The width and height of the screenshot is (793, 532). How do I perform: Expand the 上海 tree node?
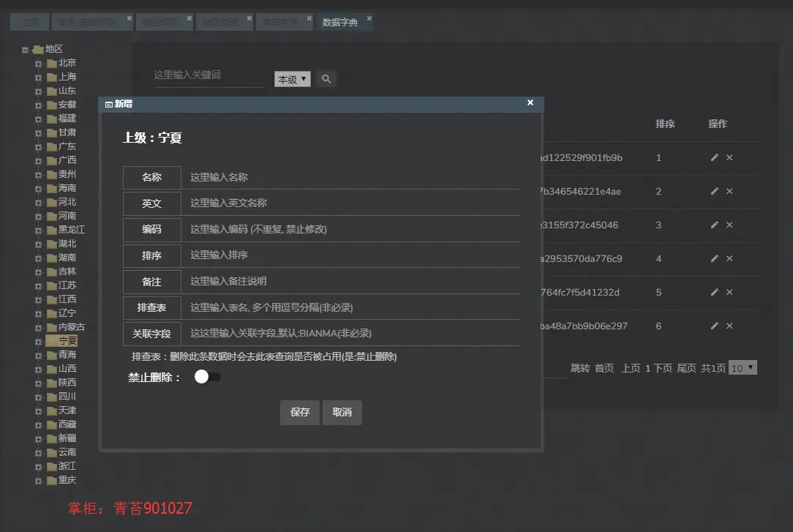pos(38,78)
